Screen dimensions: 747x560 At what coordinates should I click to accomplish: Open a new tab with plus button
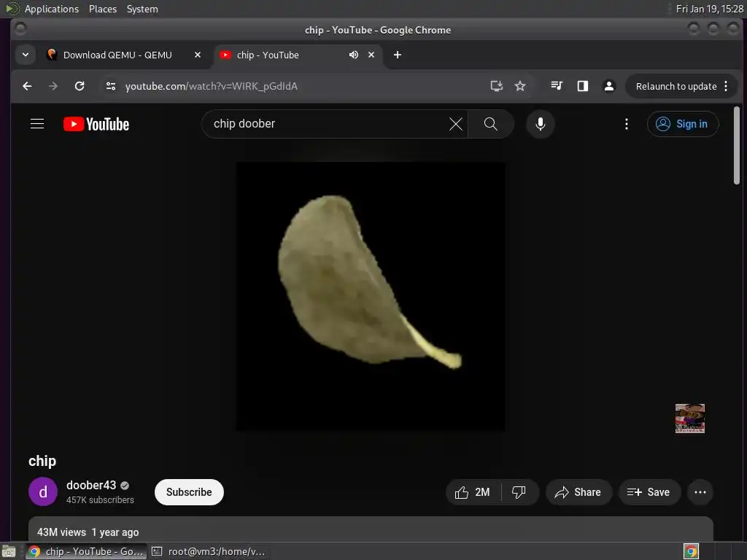point(398,55)
